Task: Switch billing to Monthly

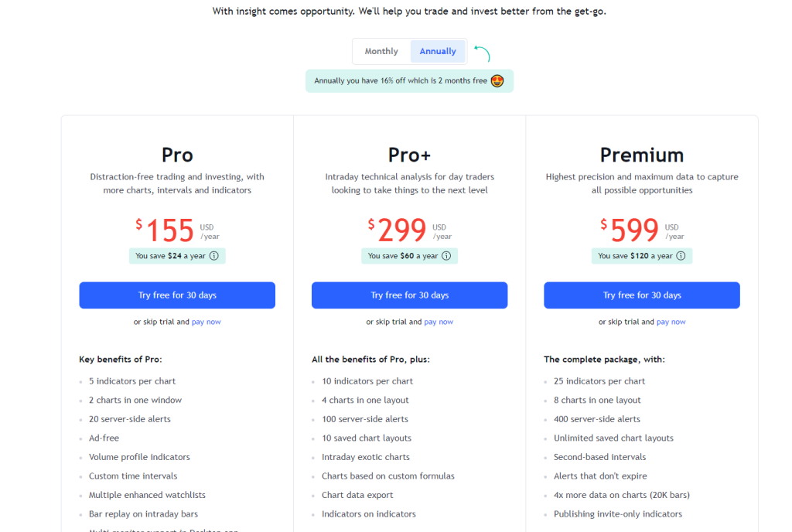Action: 381,51
